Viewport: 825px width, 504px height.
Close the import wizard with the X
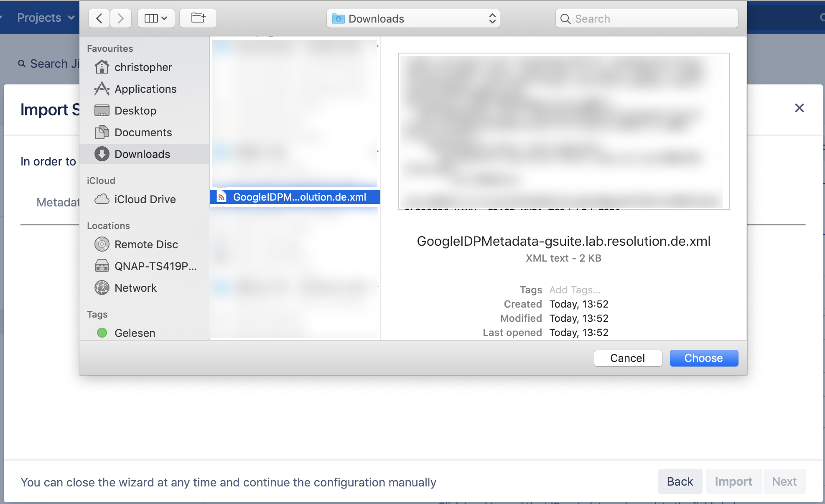799,108
